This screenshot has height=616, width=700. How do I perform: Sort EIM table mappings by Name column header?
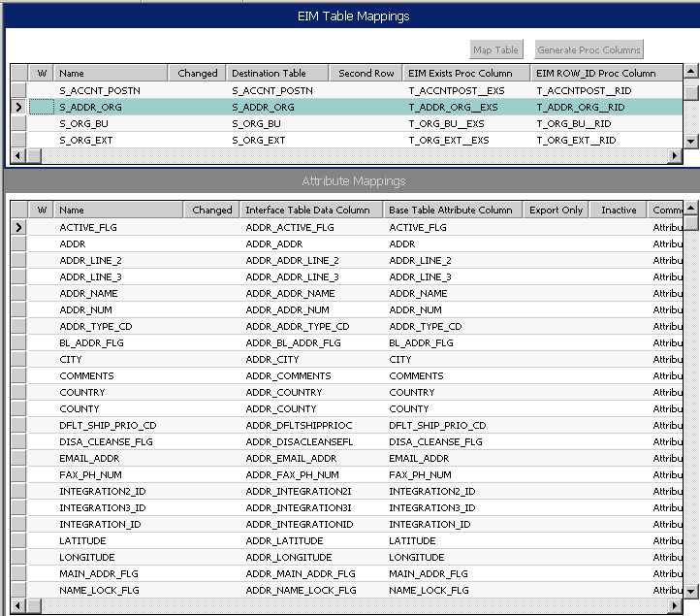pos(111,73)
